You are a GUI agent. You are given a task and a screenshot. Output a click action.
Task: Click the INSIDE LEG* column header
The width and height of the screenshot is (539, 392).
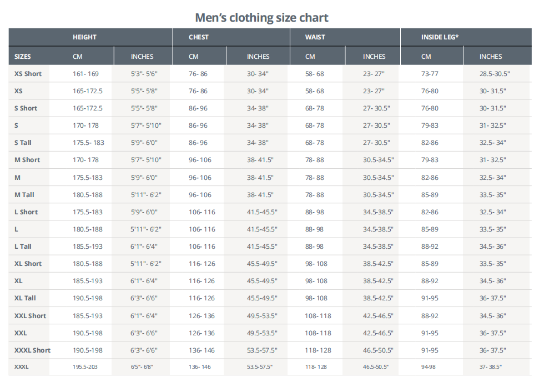pos(440,37)
